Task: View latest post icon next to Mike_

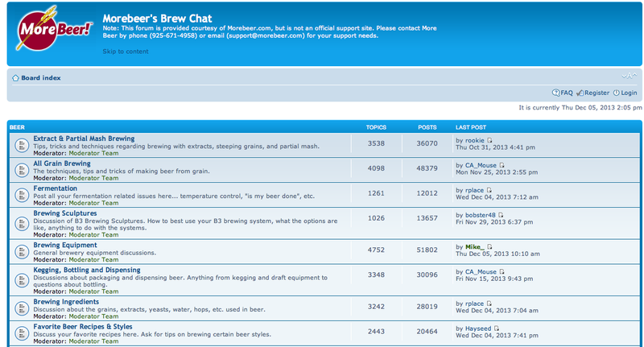Action: (x=489, y=247)
